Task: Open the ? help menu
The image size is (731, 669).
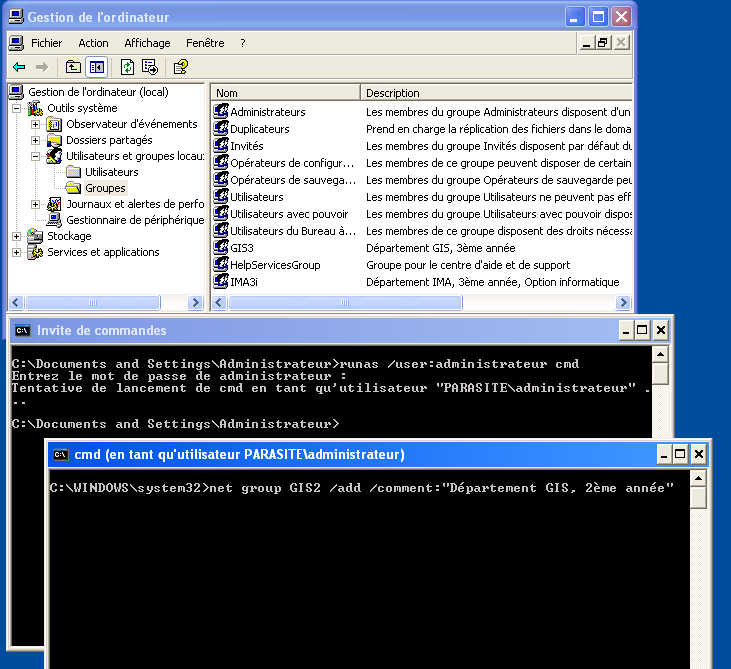Action: click(243, 43)
